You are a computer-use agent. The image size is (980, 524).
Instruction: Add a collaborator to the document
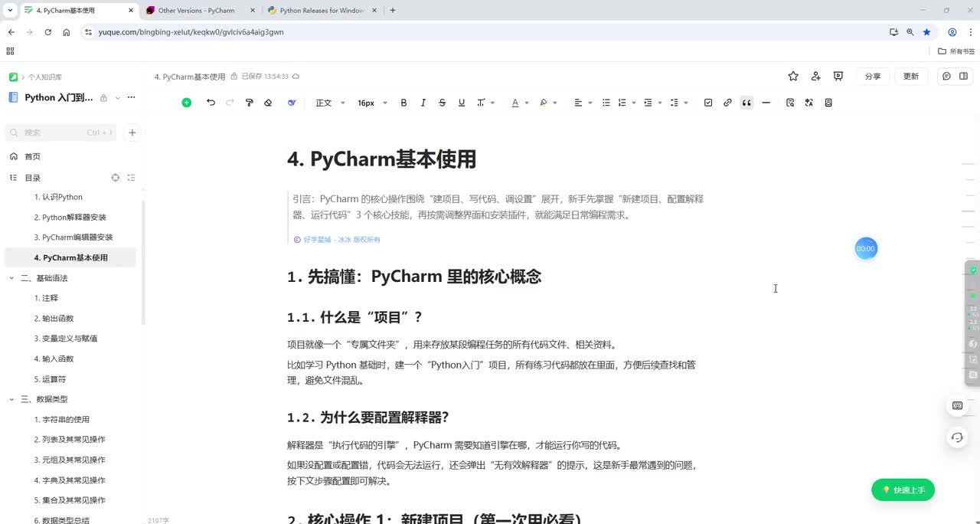[816, 76]
